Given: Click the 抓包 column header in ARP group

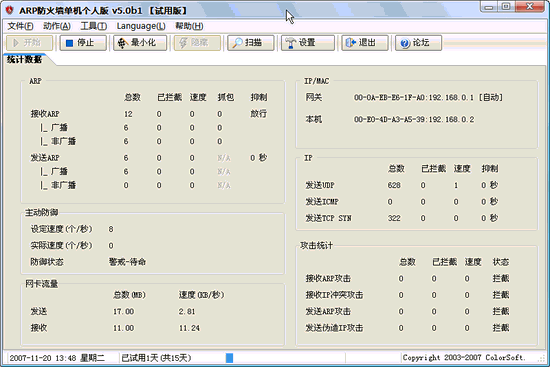Looking at the screenshot, I should click(226, 98).
